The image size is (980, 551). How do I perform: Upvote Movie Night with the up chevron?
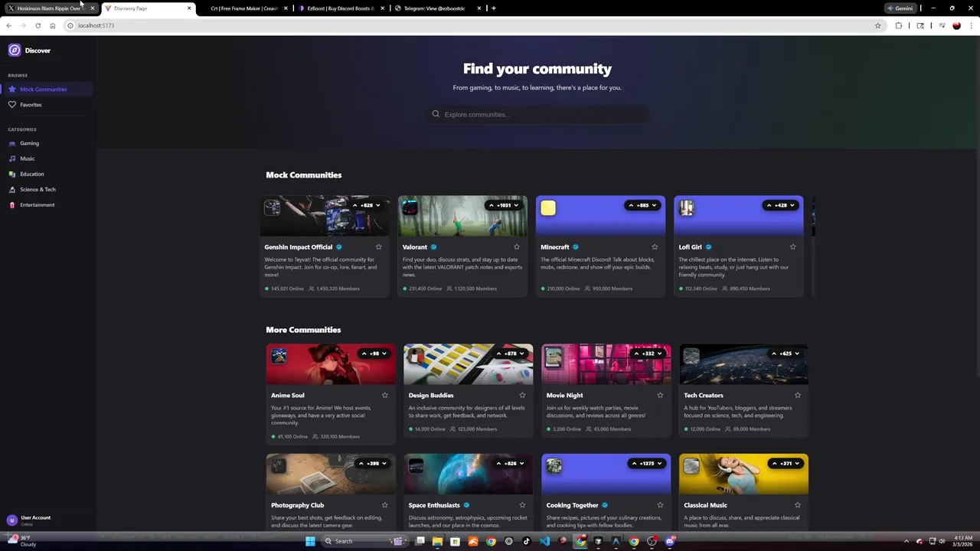point(636,354)
